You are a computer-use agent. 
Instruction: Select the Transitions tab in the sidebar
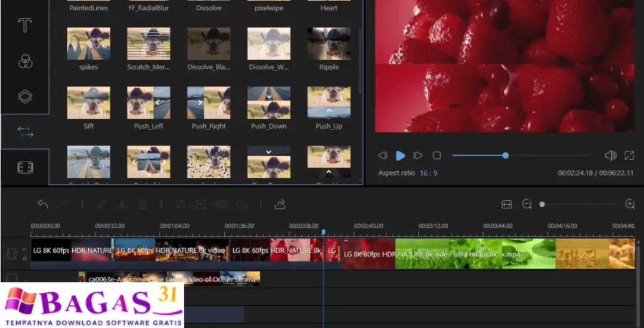(25, 132)
